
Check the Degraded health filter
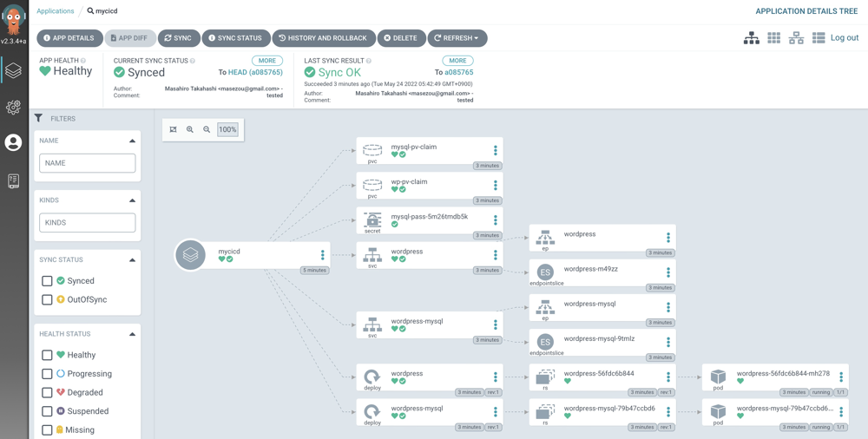pos(48,392)
